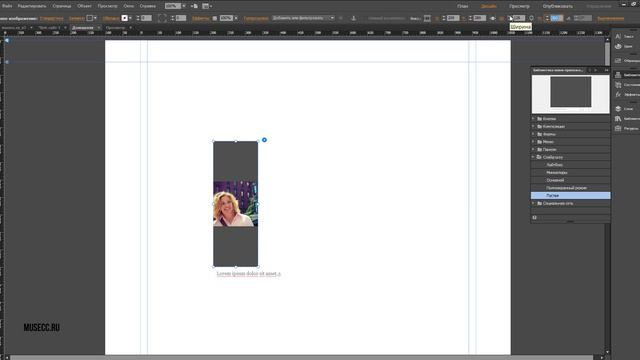Open the Stroke label in control bar
This screenshot has height=360, width=640.
coord(111,18)
